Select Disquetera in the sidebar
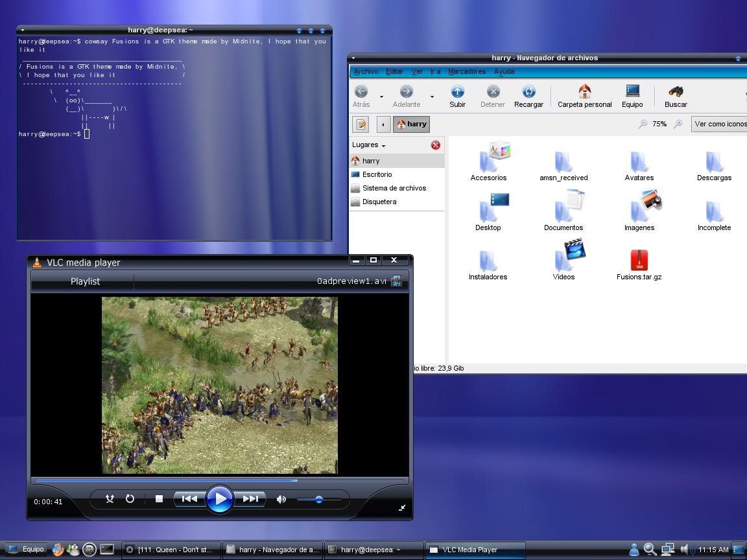Viewport: 747px width, 560px height. click(x=397, y=202)
